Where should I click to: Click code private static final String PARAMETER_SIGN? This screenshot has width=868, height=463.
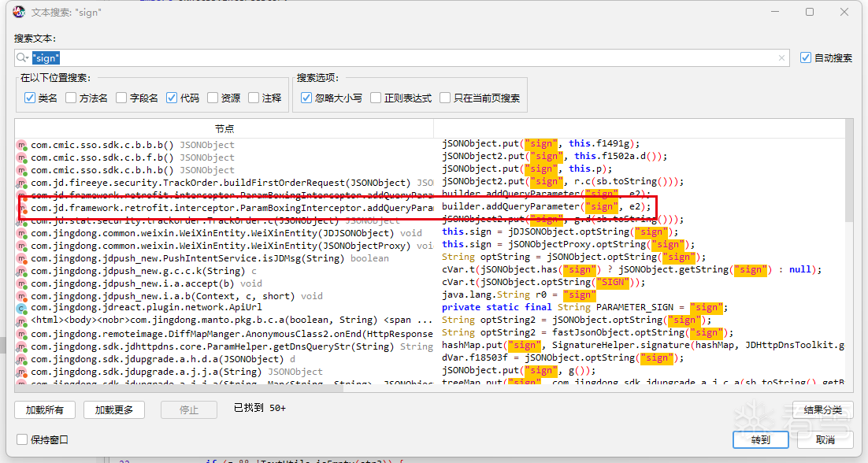(584, 308)
